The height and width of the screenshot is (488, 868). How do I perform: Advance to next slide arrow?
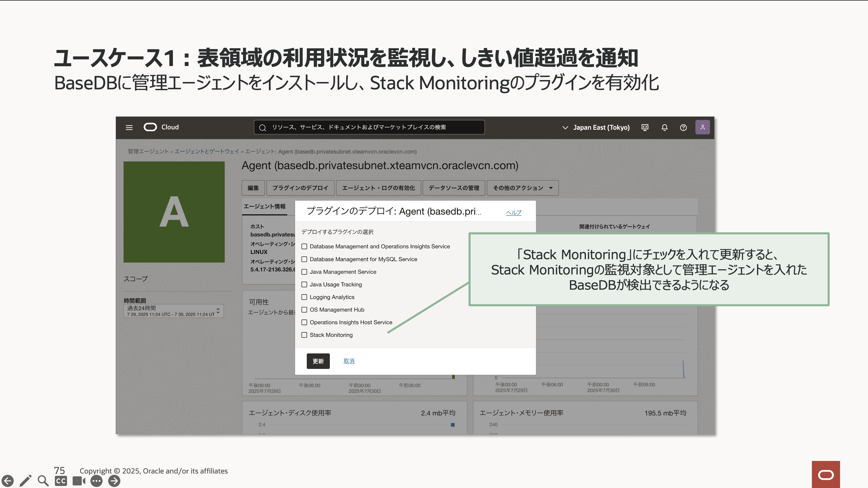point(114,481)
